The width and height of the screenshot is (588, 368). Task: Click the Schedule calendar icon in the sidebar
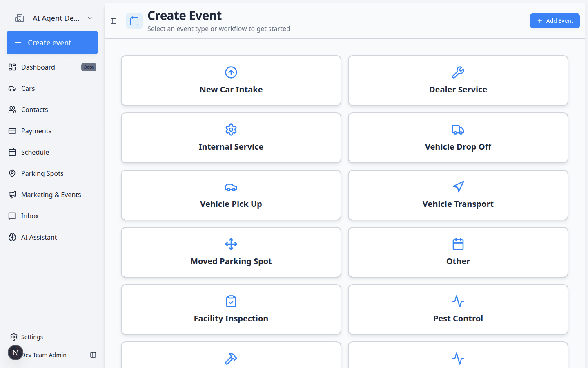click(12, 152)
